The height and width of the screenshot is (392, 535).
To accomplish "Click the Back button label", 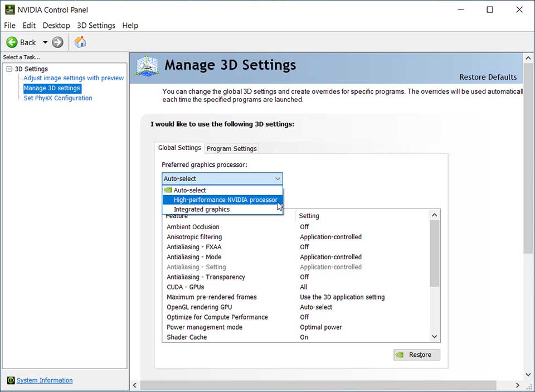I will pyautogui.click(x=28, y=42).
